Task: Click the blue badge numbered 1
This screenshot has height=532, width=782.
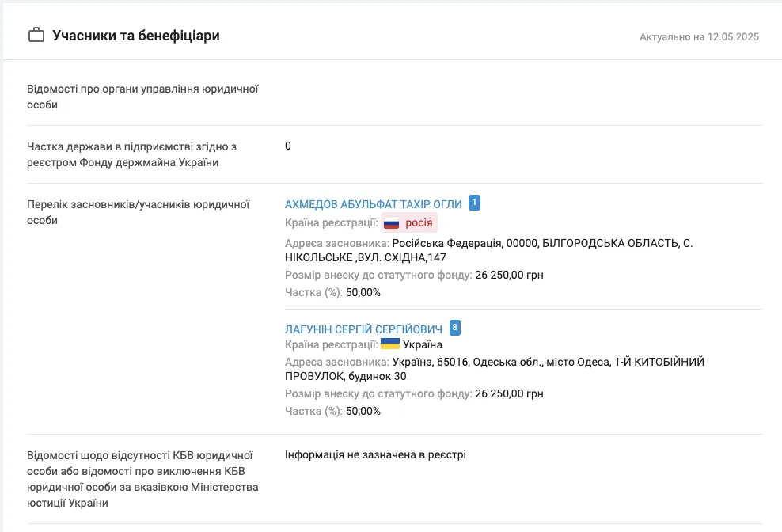Action: click(474, 203)
